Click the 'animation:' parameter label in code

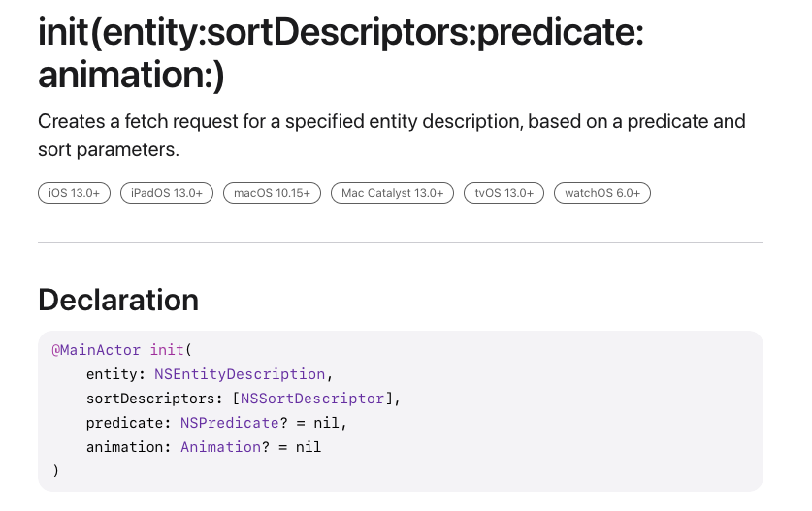pyautogui.click(x=128, y=447)
